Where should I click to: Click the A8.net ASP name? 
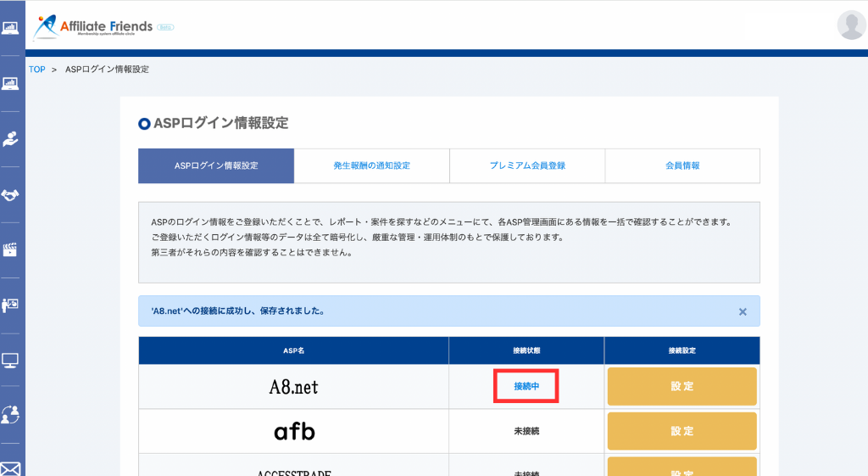293,387
